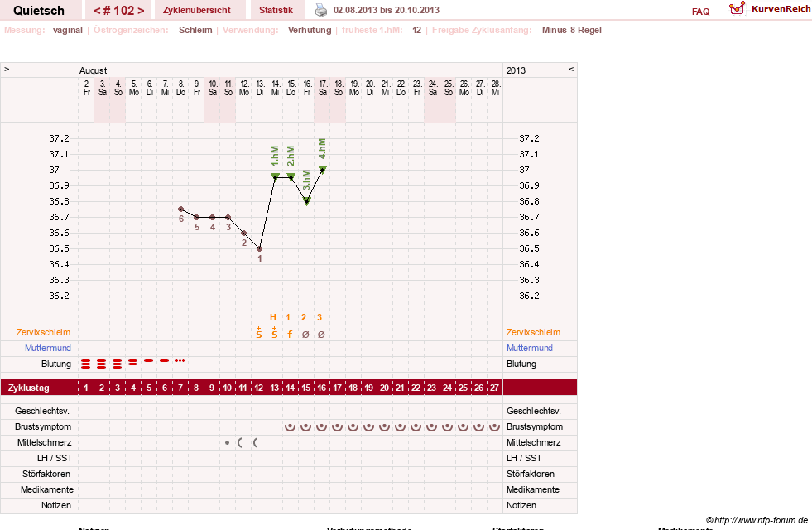The width and height of the screenshot is (812, 530).
Task: Click the temperature point labeled 2
Action: [x=244, y=234]
